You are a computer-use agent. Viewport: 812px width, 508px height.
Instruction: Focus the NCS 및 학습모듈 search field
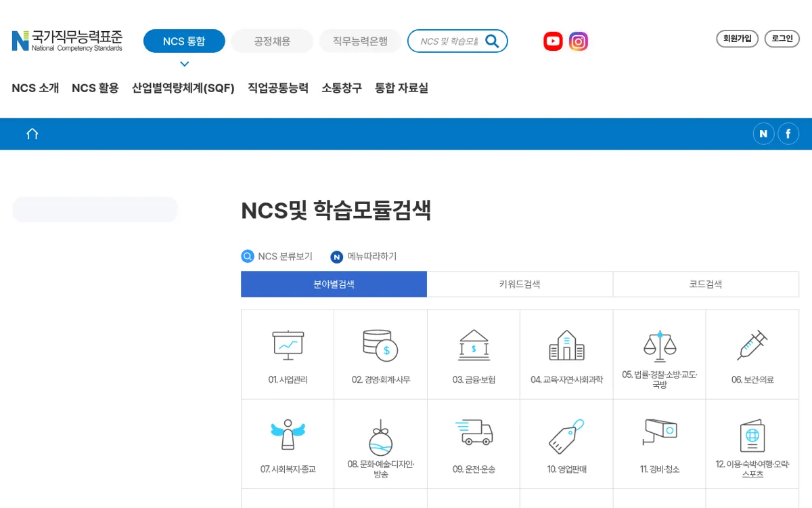(448, 41)
